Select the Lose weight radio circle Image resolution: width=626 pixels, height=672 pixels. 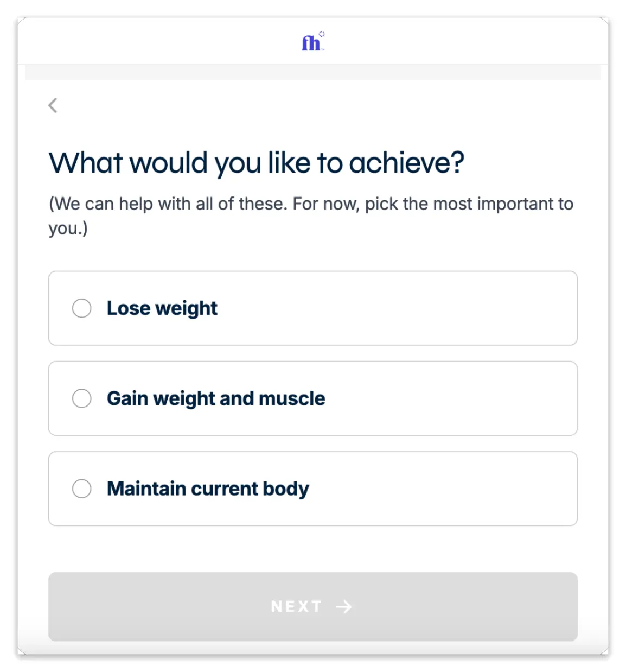pyautogui.click(x=82, y=308)
